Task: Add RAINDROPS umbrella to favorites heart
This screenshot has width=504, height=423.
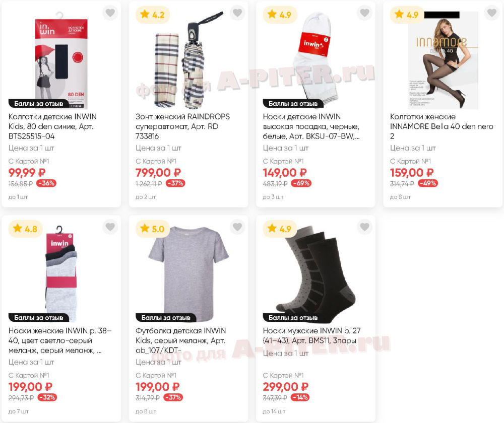Action: pyautogui.click(x=237, y=13)
